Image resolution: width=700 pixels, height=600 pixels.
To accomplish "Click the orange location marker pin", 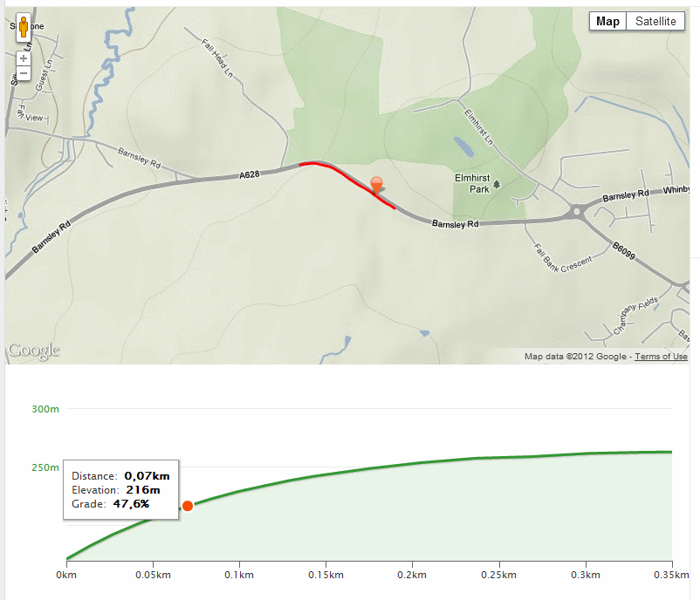I will coord(376,186).
